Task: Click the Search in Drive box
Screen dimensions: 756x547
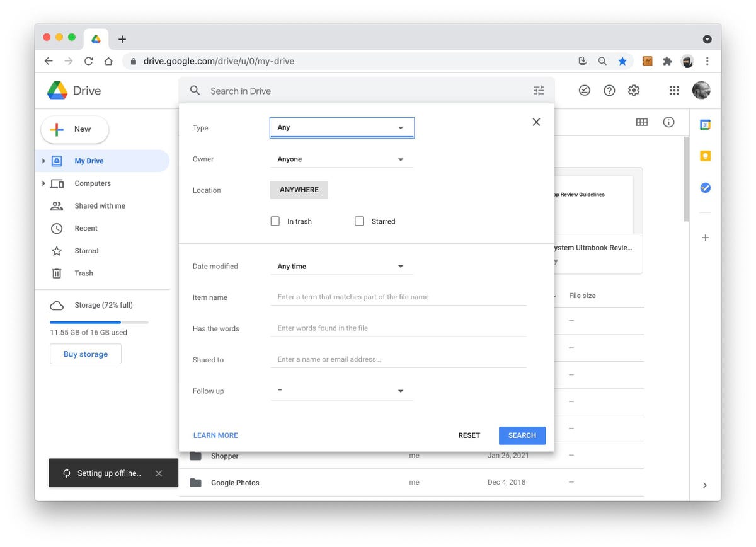Action: (x=367, y=91)
